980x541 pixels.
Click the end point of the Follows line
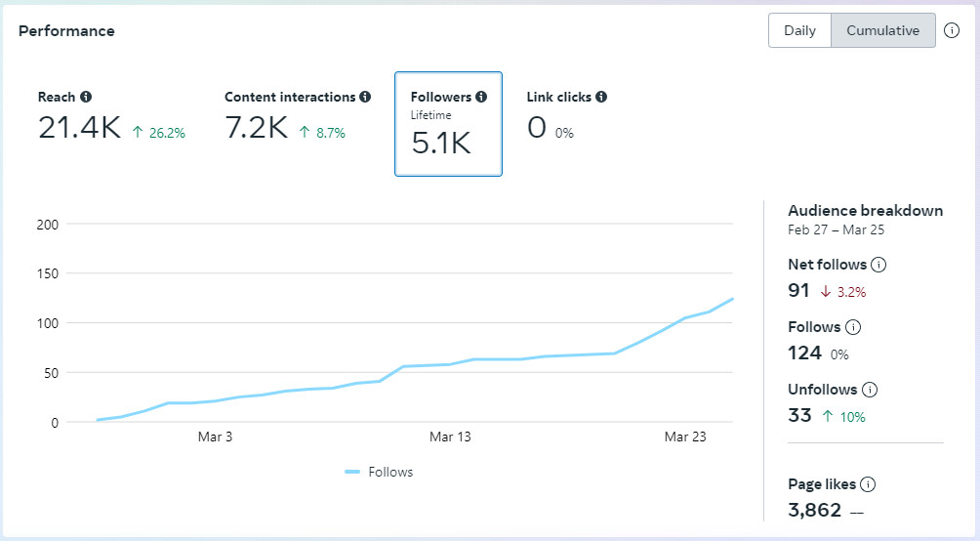point(732,299)
